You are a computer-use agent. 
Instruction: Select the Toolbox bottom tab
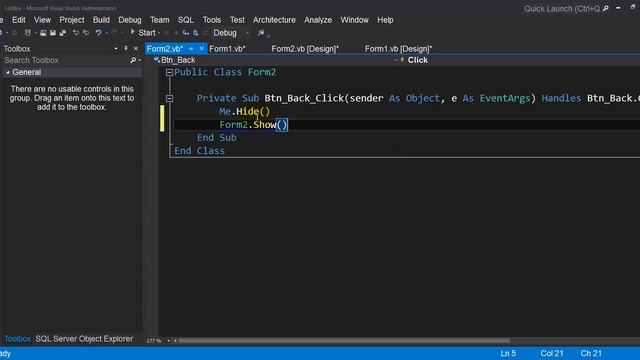(x=17, y=339)
